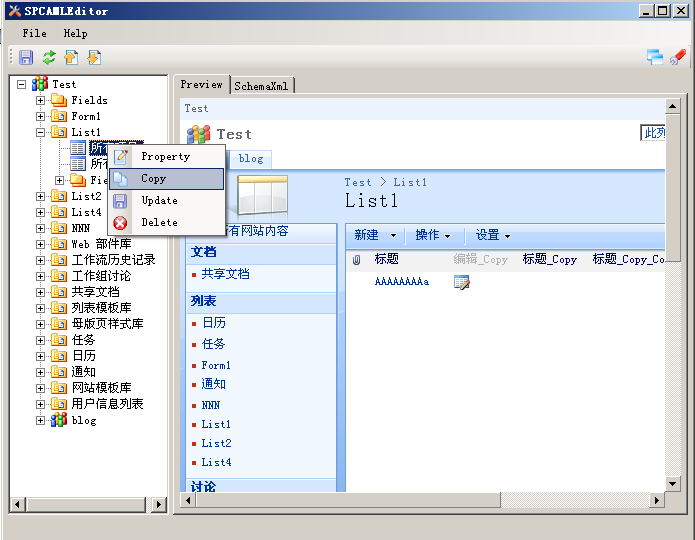Viewport: 695px width, 540px height.
Task: Open the 共享文档 link in sidebar
Action: coord(226,274)
